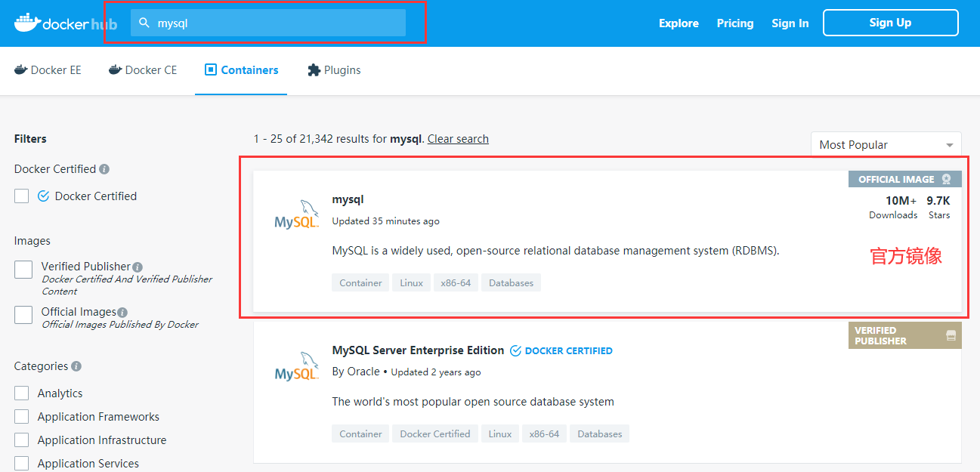Check the Verified Publisher filter
Image resolution: width=980 pixels, height=472 pixels.
[23, 270]
